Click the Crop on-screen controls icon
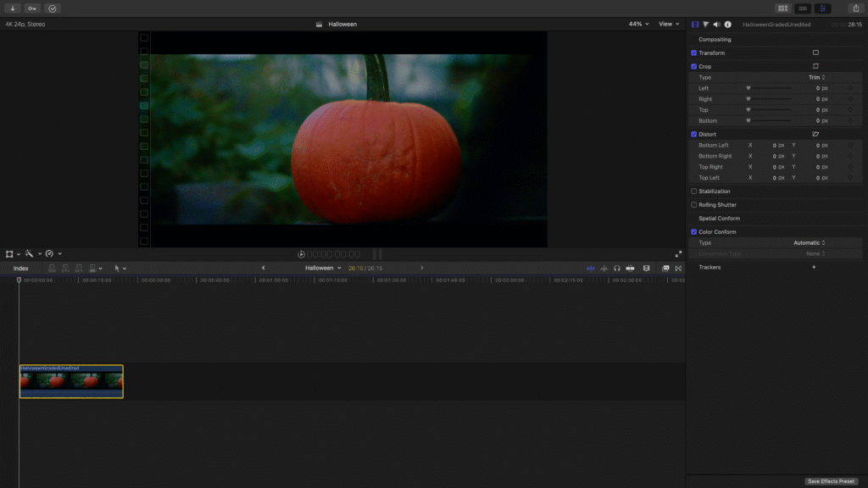Screen dimensions: 868x488 pos(815,66)
